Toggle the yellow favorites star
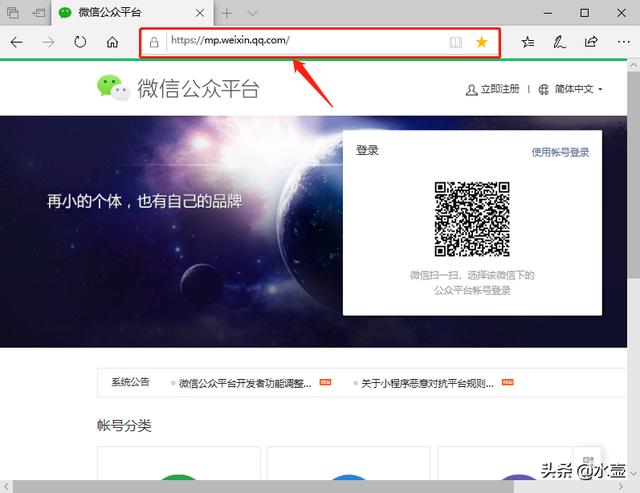Image resolution: width=640 pixels, height=493 pixels. (x=482, y=42)
